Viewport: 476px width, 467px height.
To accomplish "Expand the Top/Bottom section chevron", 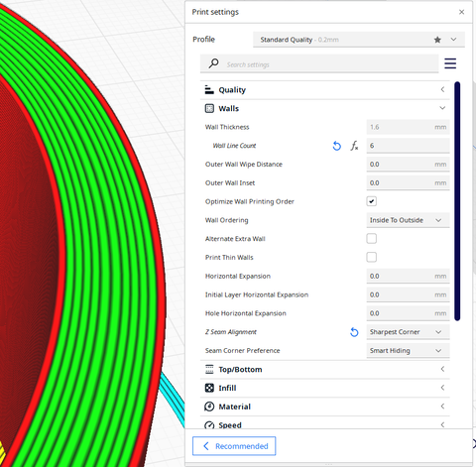I will click(442, 369).
